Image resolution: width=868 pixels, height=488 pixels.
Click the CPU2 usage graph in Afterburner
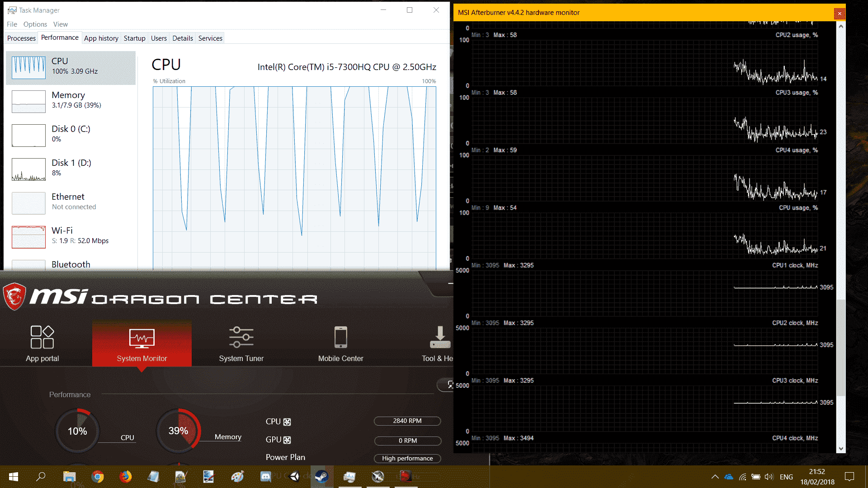pos(645,63)
